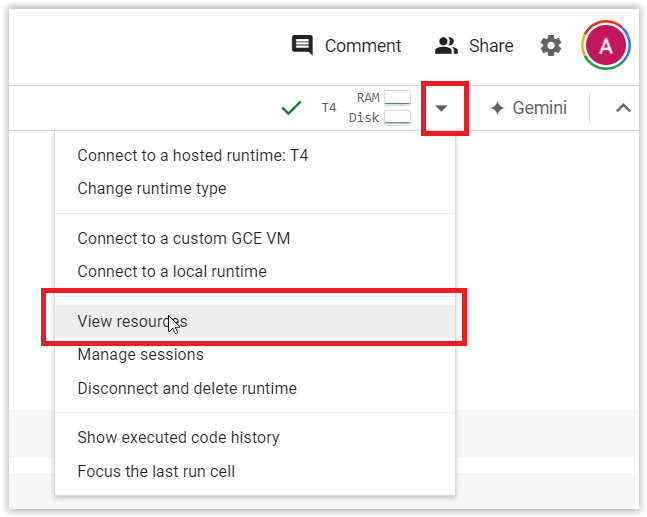Click the RAM usage bar indicator
647x517 pixels.
[397, 98]
